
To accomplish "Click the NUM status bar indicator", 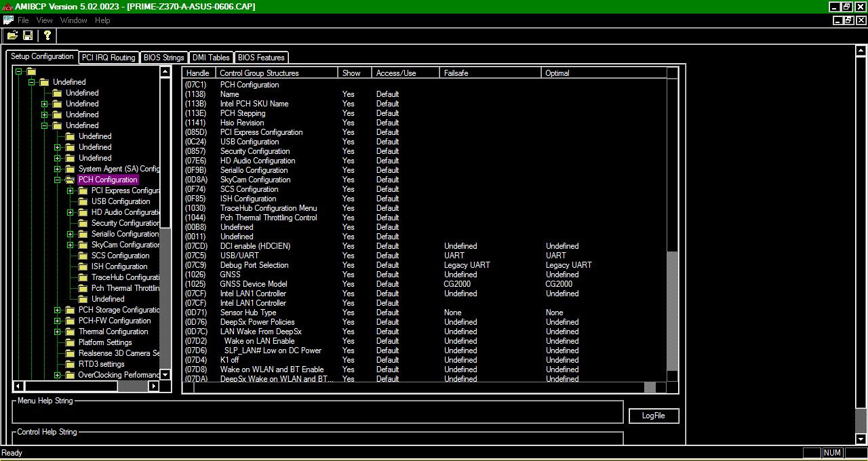I will [832, 453].
